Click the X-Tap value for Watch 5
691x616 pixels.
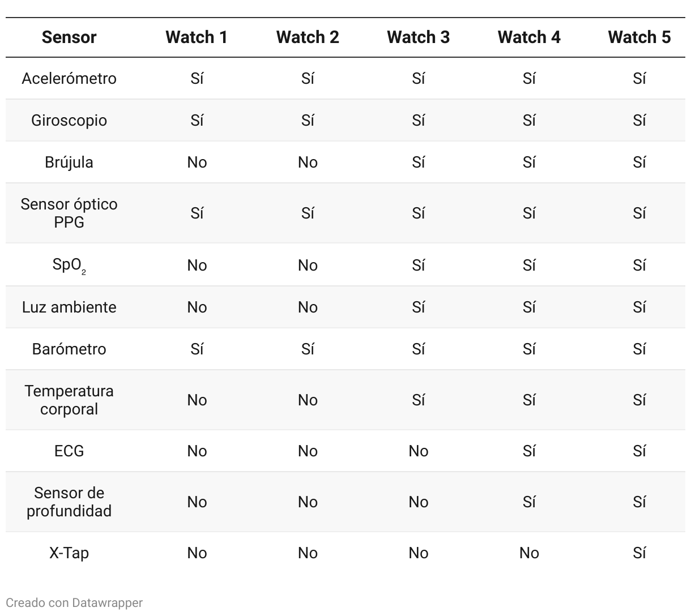tap(639, 553)
